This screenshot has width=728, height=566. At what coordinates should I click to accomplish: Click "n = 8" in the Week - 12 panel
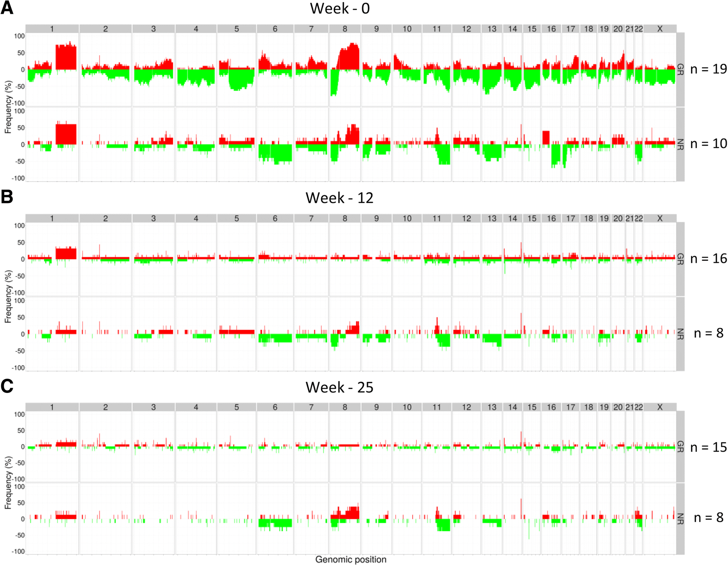point(709,333)
